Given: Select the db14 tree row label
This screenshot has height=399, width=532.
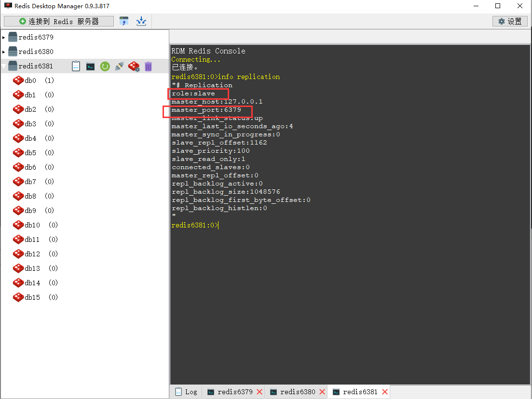Looking at the screenshot, I should (32, 283).
